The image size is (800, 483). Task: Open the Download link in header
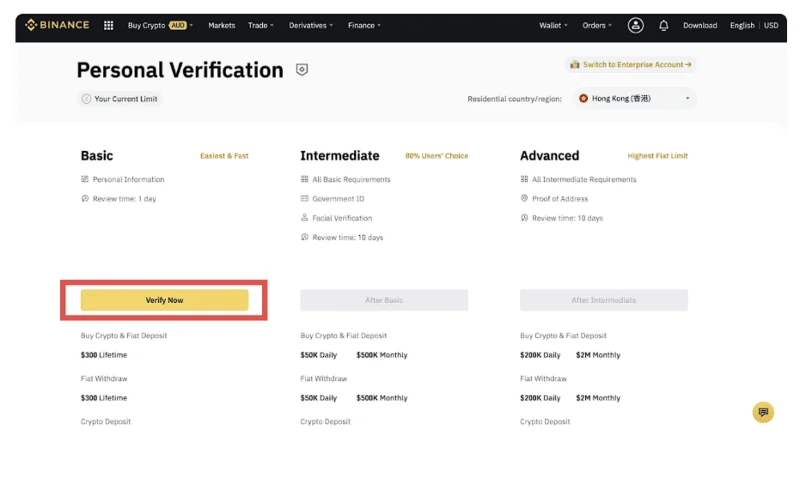coord(700,25)
